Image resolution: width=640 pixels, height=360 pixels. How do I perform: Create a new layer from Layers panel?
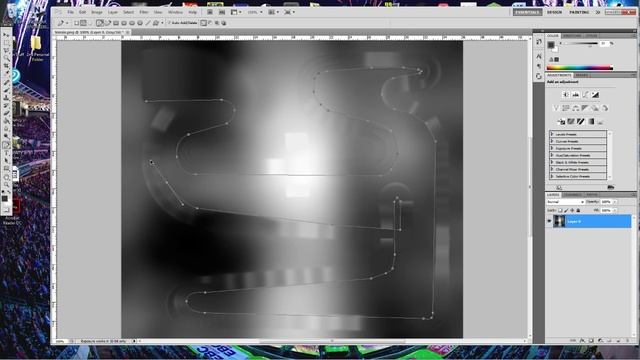click(x=618, y=340)
